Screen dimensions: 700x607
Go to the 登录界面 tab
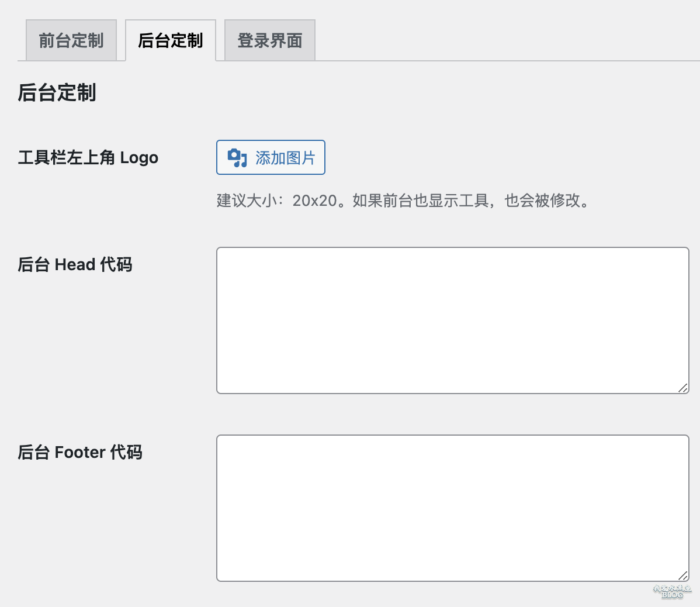tap(269, 40)
